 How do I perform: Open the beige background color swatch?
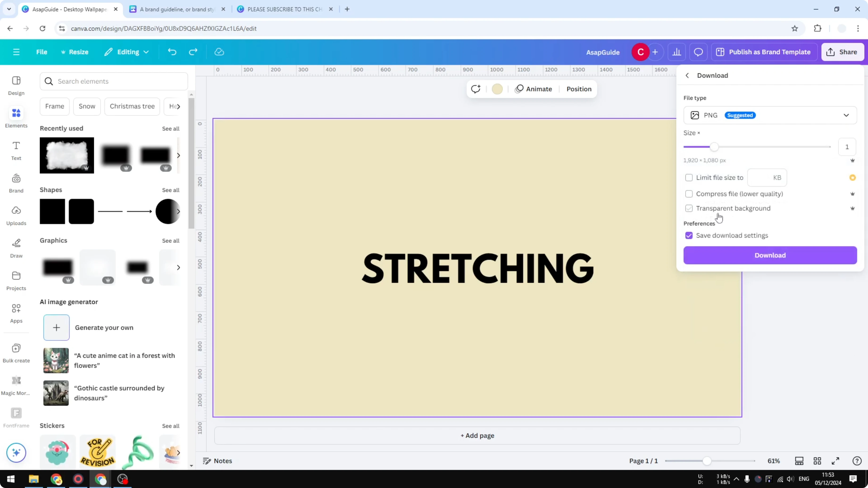pyautogui.click(x=497, y=89)
